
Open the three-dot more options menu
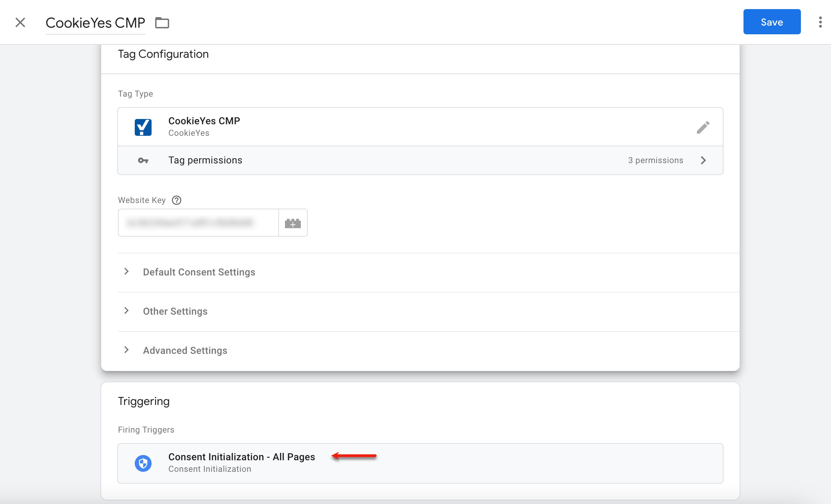[820, 22]
